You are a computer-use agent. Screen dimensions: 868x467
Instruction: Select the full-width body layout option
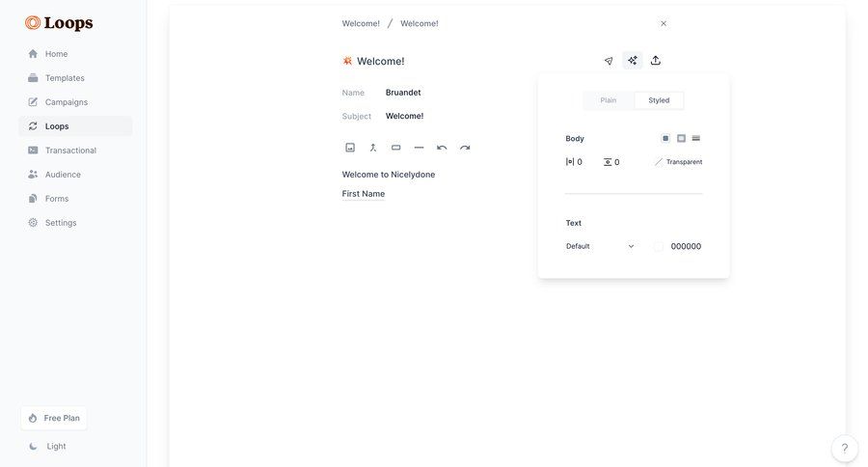(696, 138)
